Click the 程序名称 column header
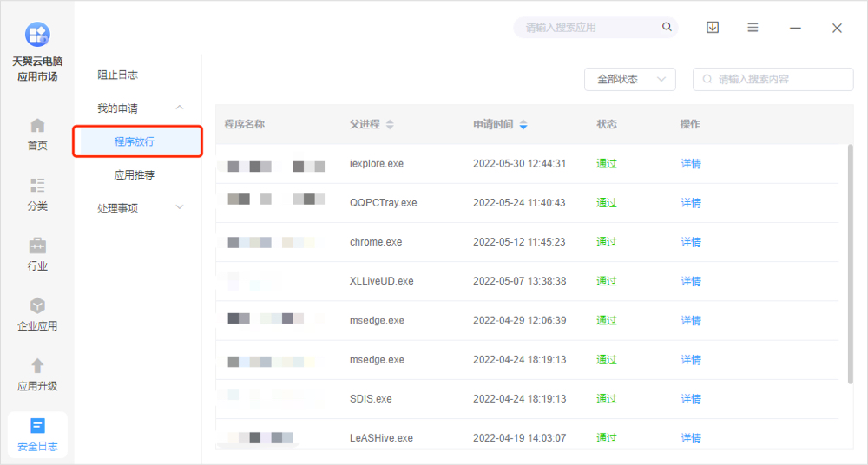The width and height of the screenshot is (868, 465). (x=244, y=124)
